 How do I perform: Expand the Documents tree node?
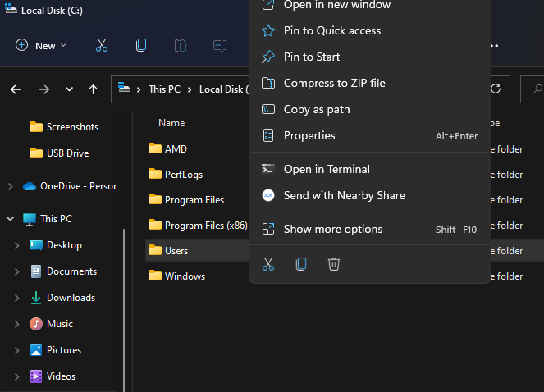[x=16, y=271]
